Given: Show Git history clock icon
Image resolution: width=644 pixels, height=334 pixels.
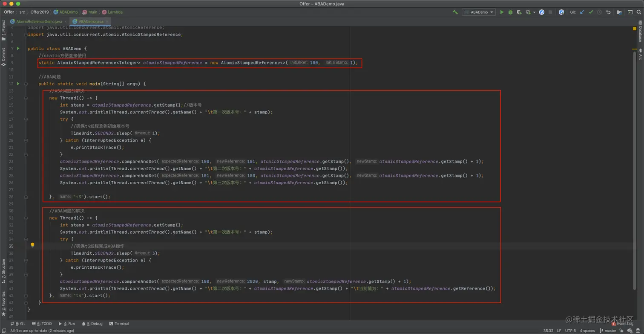Looking at the screenshot, I should [599, 12].
